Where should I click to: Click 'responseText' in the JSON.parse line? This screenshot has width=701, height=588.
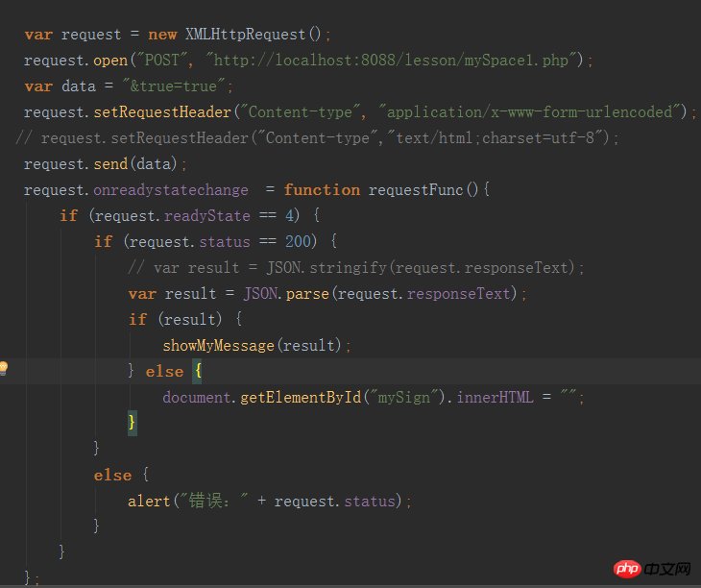[459, 294]
